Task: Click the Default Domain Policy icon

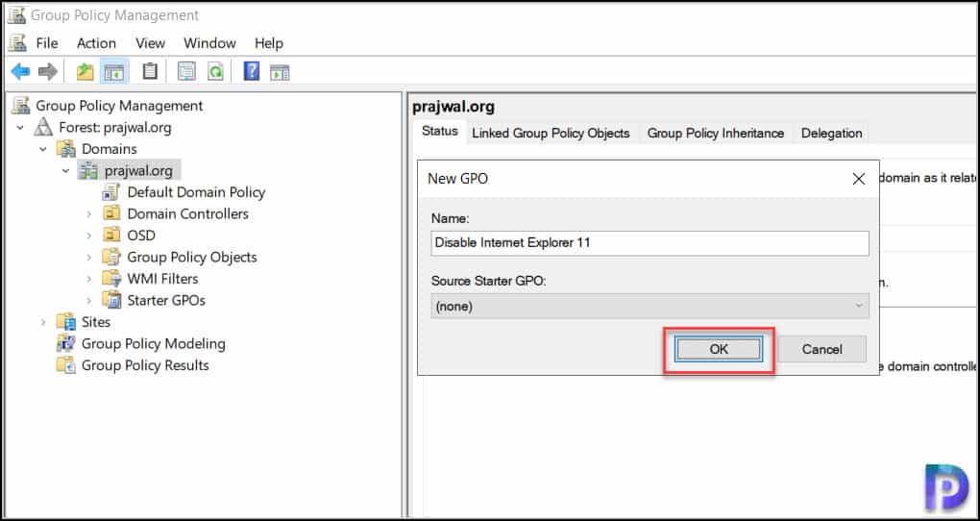Action: pos(111,192)
